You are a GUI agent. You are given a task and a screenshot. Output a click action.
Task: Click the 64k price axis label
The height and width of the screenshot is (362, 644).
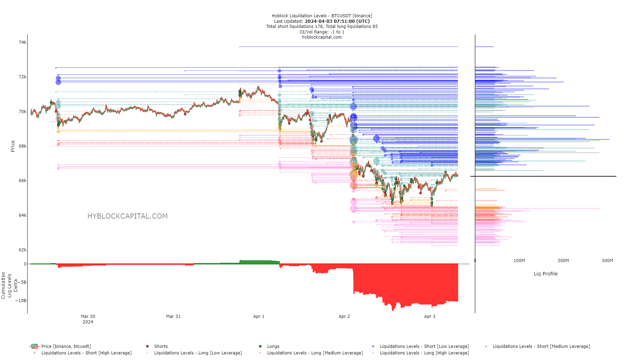(22, 215)
